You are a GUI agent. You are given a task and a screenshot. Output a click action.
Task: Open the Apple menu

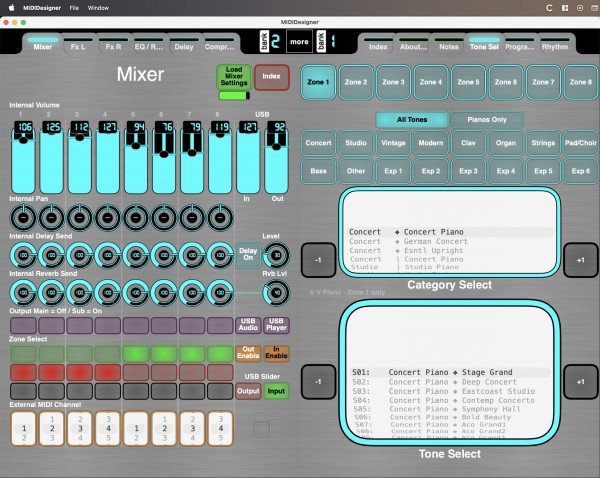11,8
